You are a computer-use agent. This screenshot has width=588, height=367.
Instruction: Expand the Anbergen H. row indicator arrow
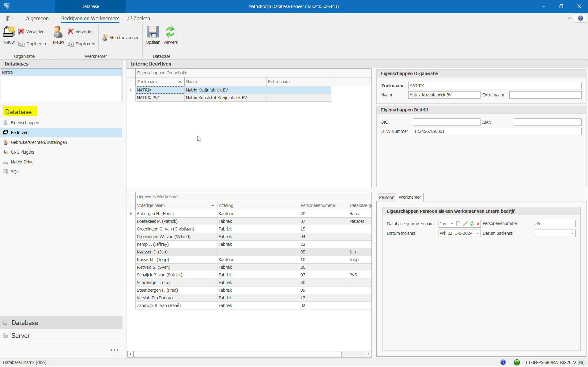pyautogui.click(x=131, y=214)
